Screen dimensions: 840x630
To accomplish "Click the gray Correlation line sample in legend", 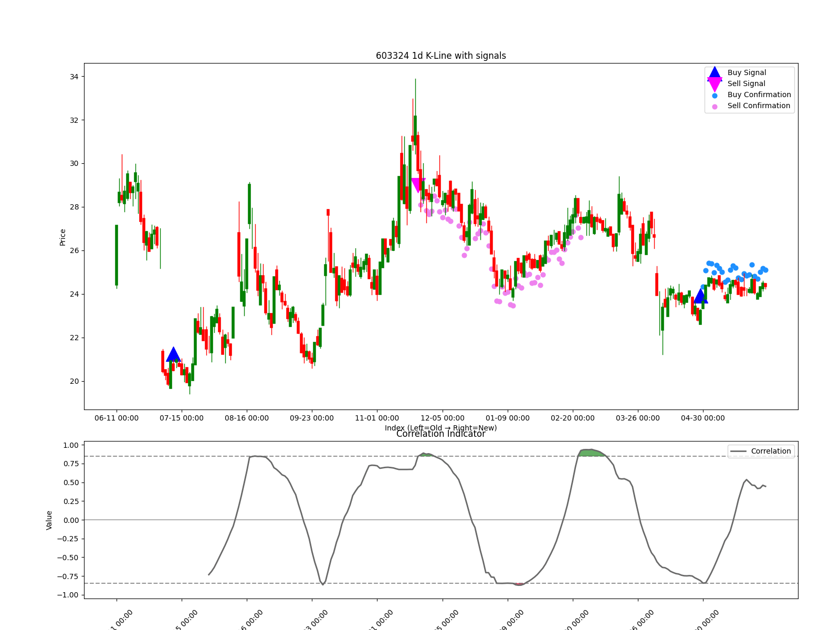I will (738, 451).
